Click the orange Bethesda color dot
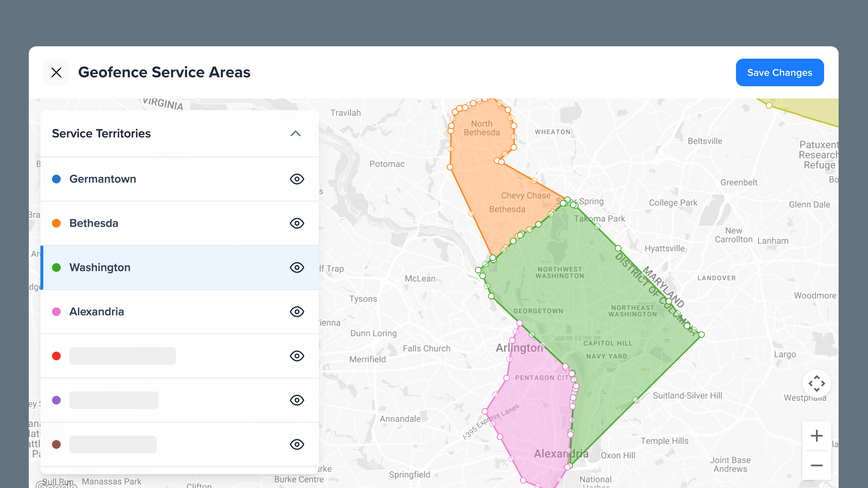Viewport: 868px width, 488px height. coord(56,223)
